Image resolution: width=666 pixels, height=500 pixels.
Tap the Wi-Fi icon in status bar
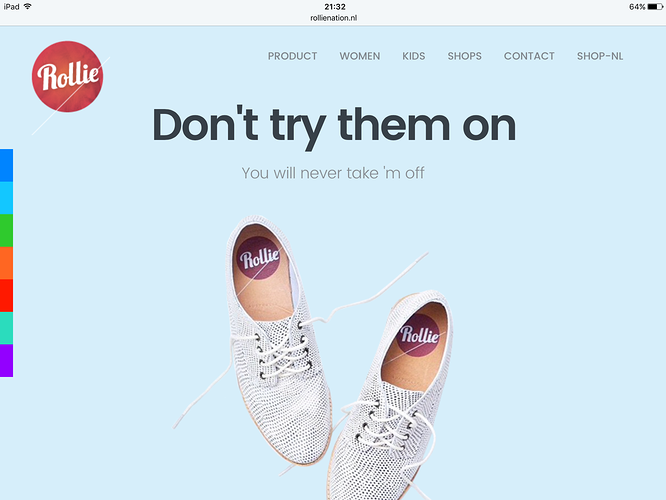click(28, 6)
